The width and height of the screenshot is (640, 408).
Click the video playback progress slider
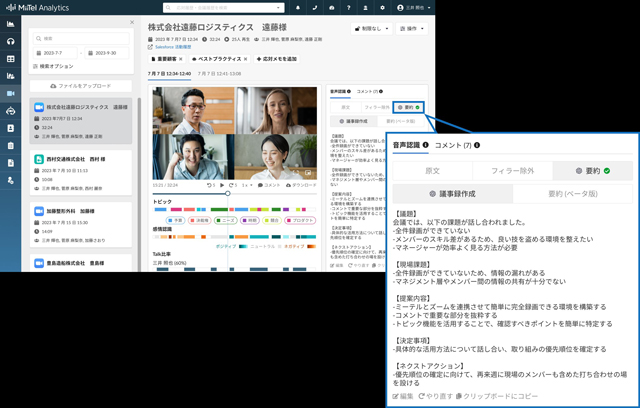pyautogui.click(x=226, y=193)
